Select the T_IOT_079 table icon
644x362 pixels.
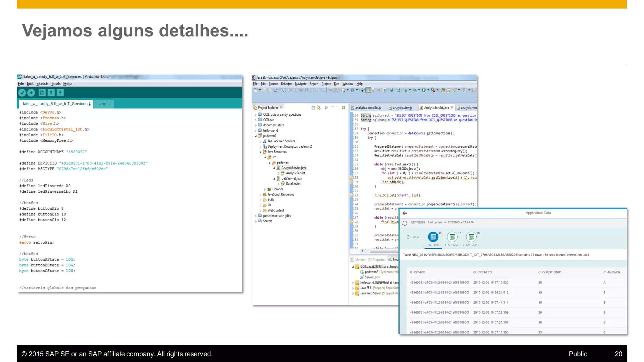[433, 237]
